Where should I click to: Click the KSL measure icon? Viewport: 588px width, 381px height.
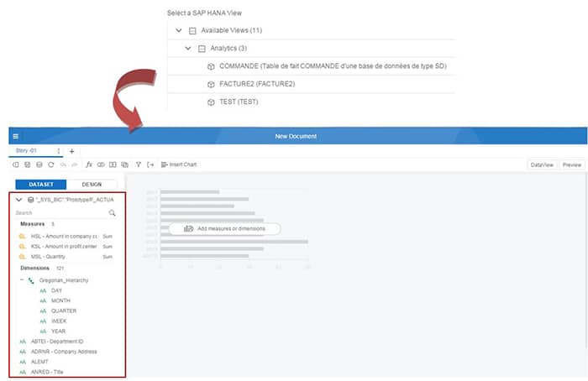[23, 247]
